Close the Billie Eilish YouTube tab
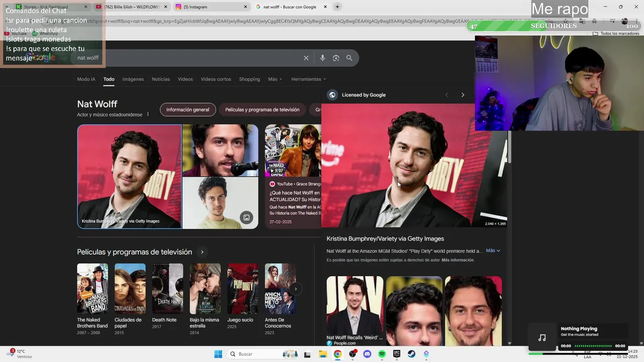Viewport: 644px width, 362px height. point(166,7)
